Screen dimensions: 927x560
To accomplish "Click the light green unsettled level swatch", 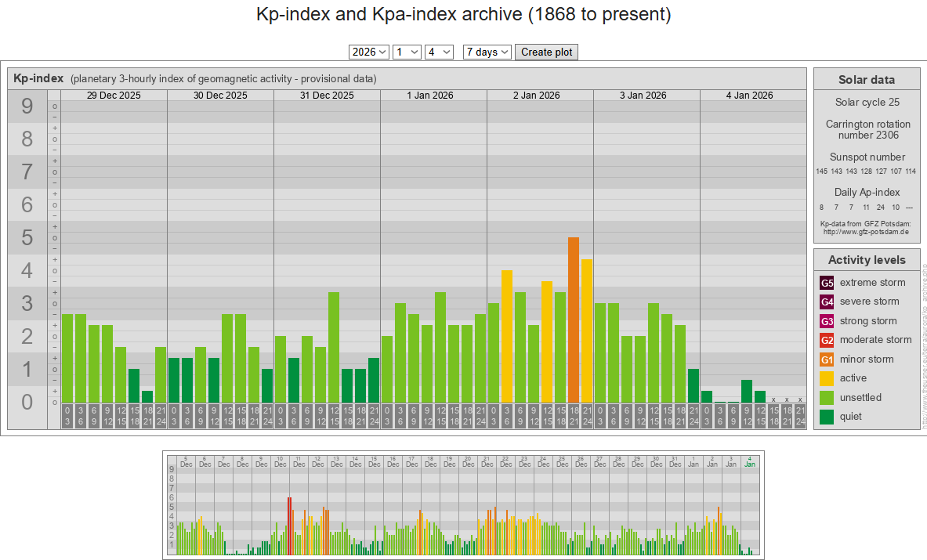I will click(827, 398).
